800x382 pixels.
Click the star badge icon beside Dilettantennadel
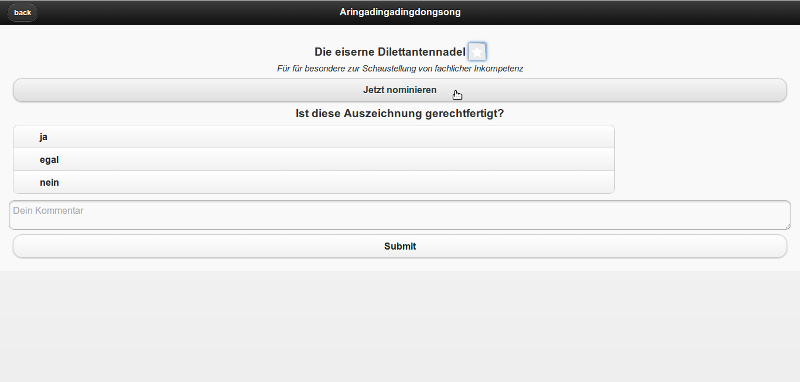click(477, 52)
